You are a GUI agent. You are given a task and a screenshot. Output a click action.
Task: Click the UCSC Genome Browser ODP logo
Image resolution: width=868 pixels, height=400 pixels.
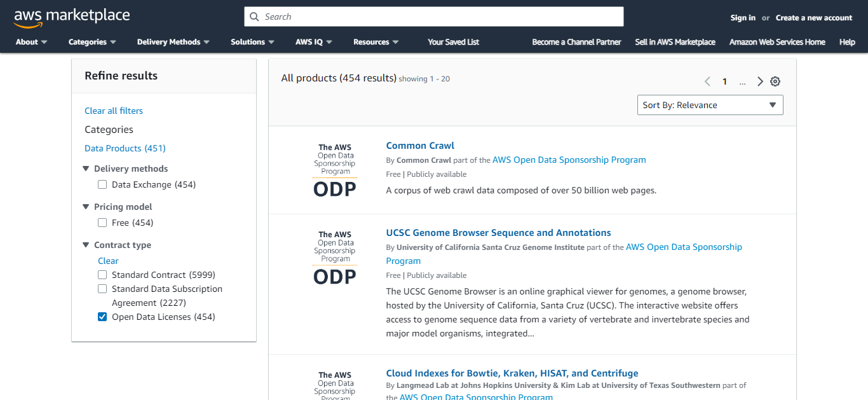point(335,258)
